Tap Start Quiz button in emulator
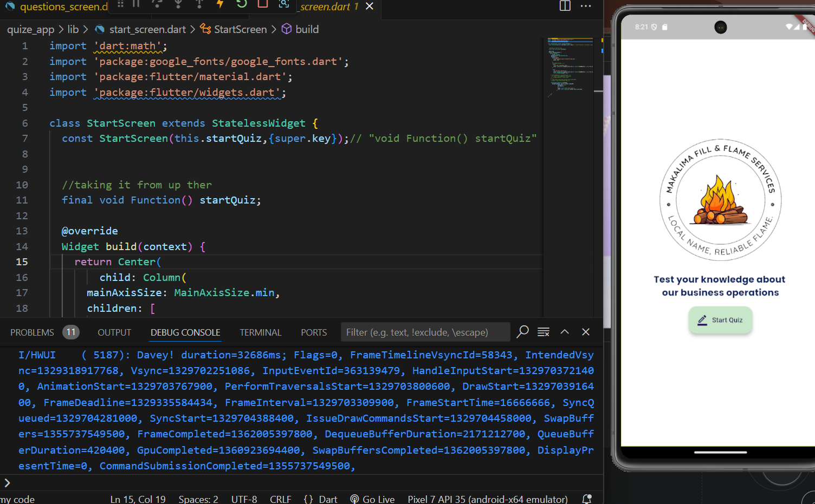 pyautogui.click(x=720, y=320)
